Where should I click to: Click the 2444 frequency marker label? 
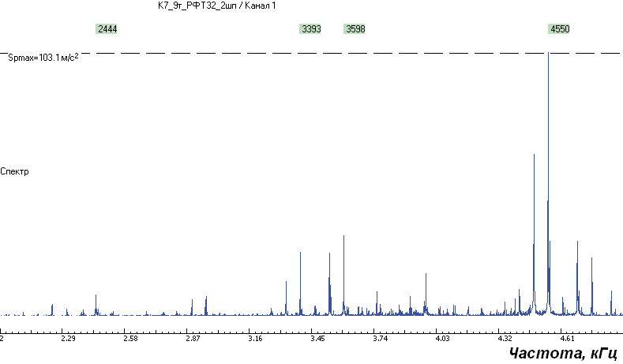[x=107, y=29]
